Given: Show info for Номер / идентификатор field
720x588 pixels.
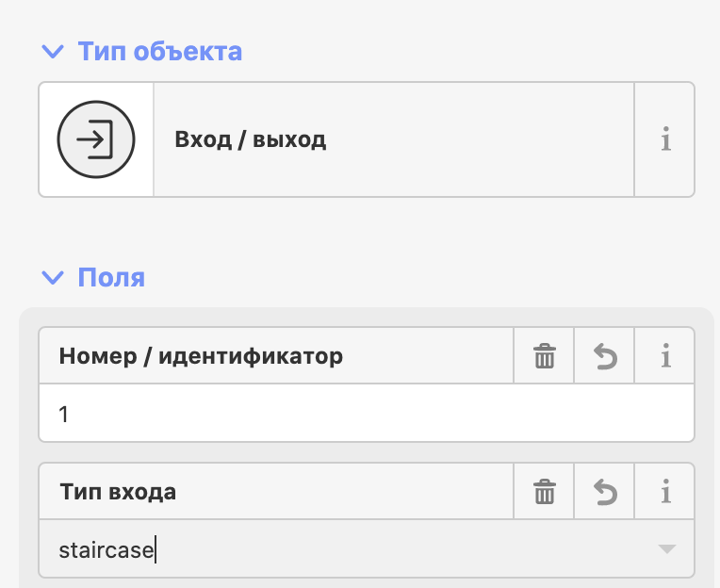Looking at the screenshot, I should (x=665, y=356).
